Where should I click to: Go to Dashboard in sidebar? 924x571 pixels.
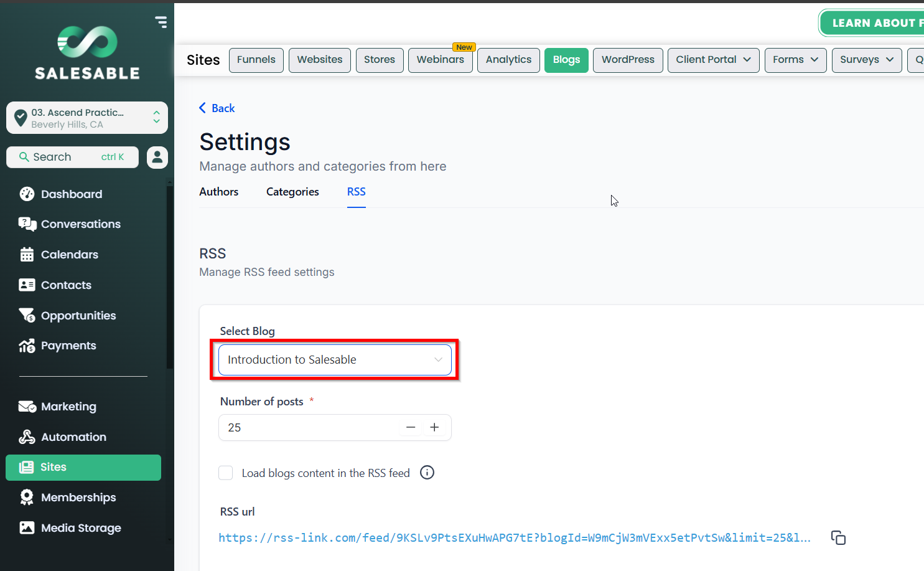[x=72, y=194]
